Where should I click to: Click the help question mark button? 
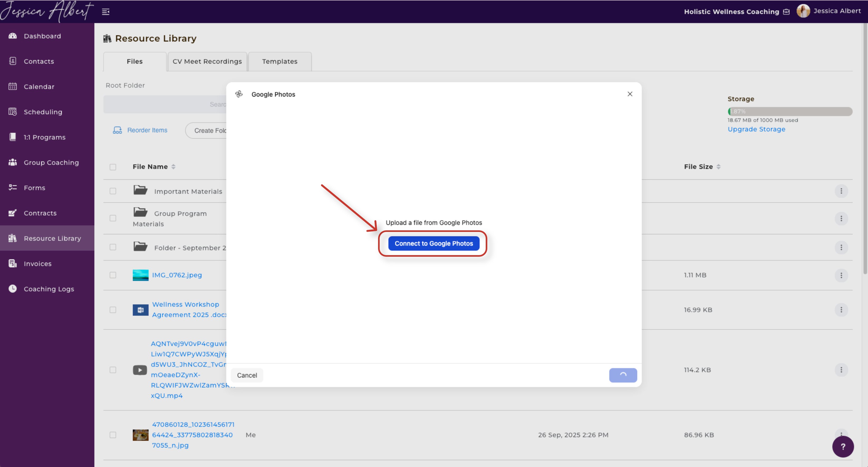[842, 446]
